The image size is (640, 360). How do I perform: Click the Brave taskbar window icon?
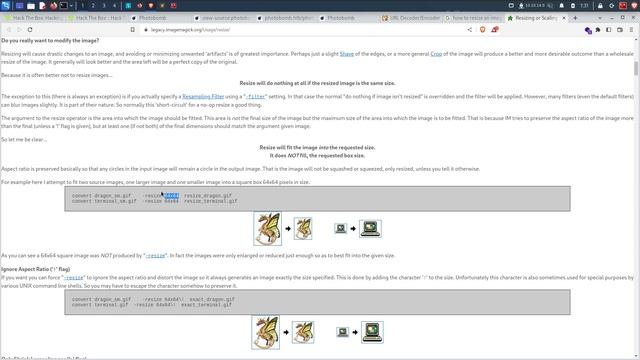pyautogui.click(x=151, y=6)
